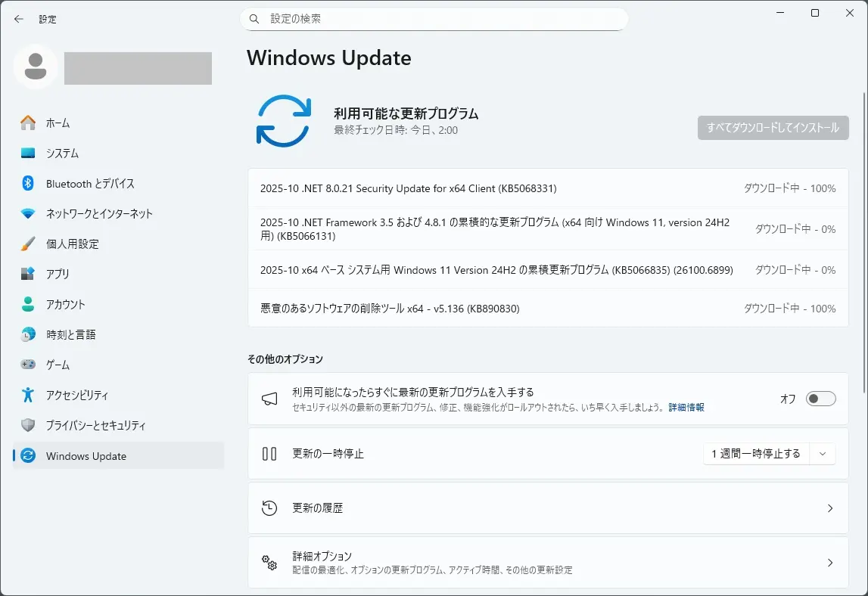Screen dimensions: 868x596
Task: Open プライバシーとセキュリティ in the sidebar
Action: click(95, 425)
